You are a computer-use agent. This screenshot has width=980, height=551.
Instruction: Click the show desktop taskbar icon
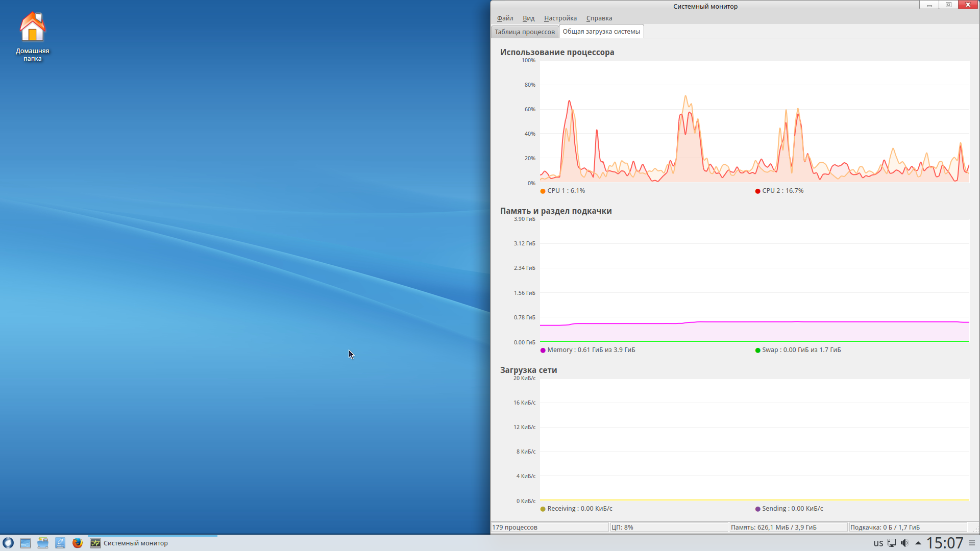(26, 543)
